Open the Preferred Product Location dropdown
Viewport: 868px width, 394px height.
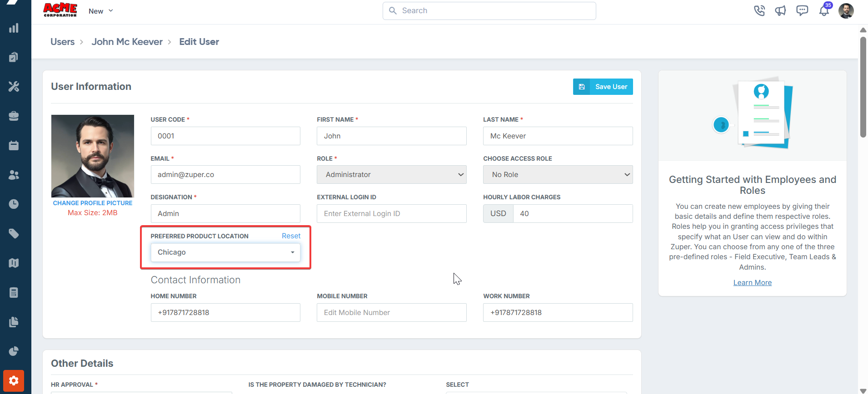225,252
